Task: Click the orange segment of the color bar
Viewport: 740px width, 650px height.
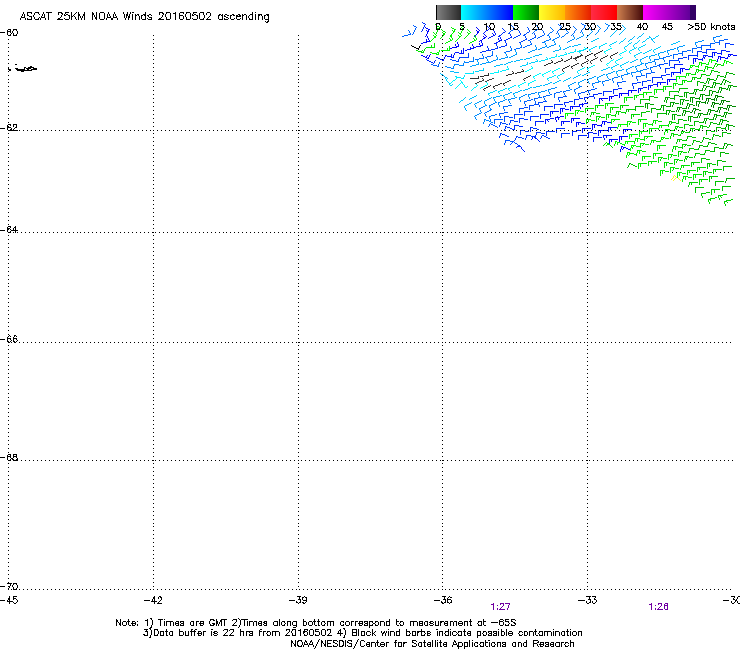Action: [578, 12]
